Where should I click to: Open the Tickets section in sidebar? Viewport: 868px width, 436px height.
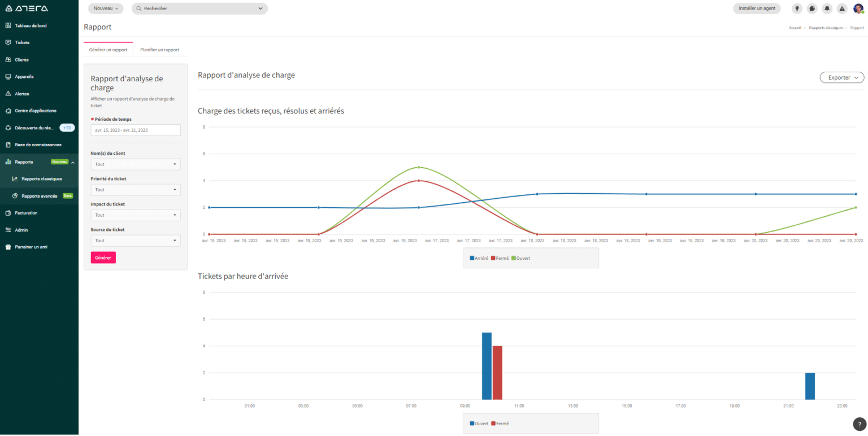pos(21,42)
